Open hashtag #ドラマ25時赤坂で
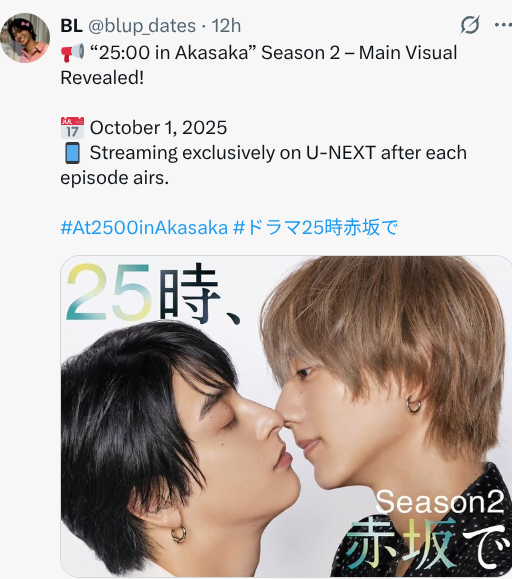Screen dimensions: 512x579 coord(316,227)
